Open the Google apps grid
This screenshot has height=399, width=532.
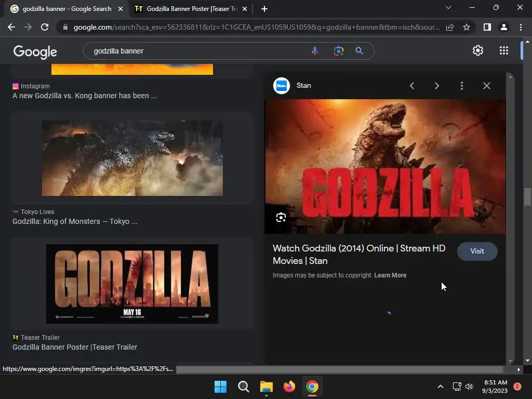[x=504, y=50]
